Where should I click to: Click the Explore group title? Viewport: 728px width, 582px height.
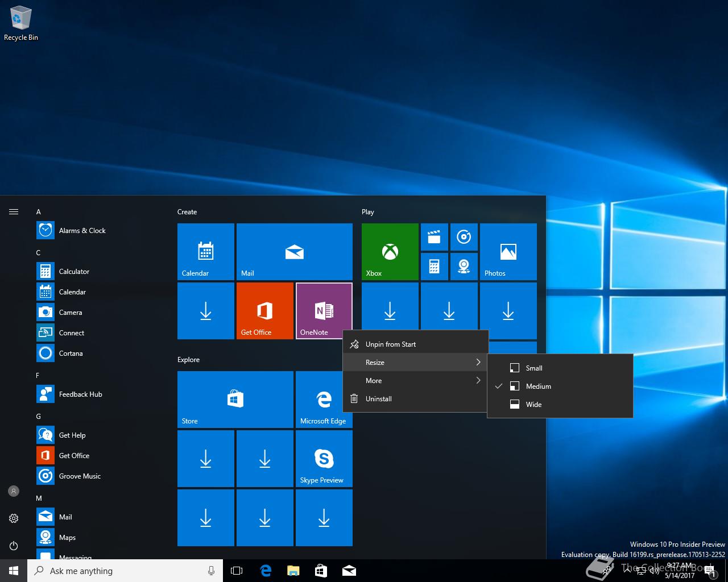click(189, 360)
